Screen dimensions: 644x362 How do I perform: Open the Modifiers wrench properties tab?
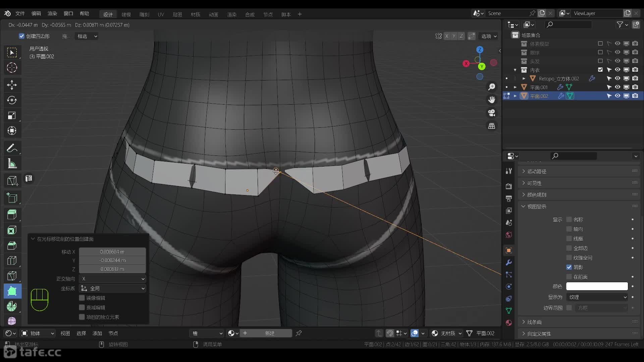click(509, 262)
